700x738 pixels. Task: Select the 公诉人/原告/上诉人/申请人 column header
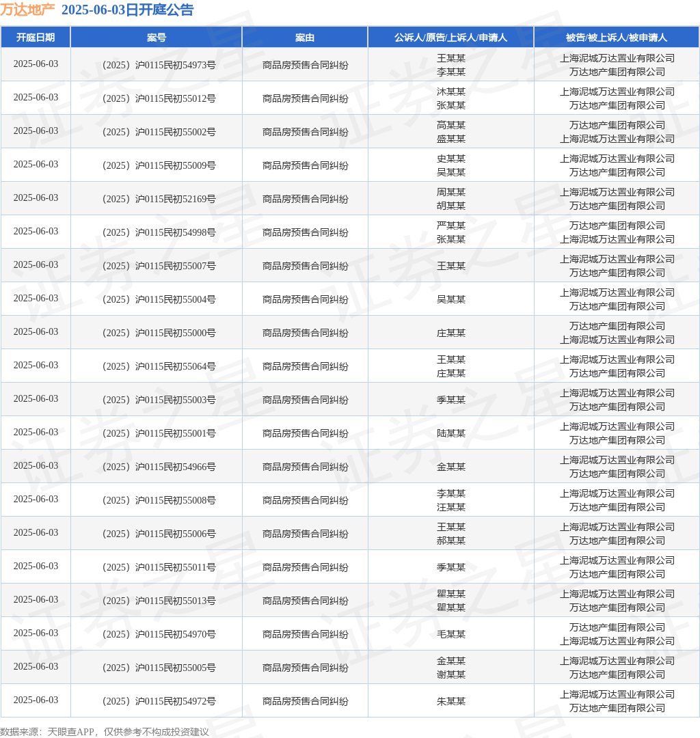451,37
